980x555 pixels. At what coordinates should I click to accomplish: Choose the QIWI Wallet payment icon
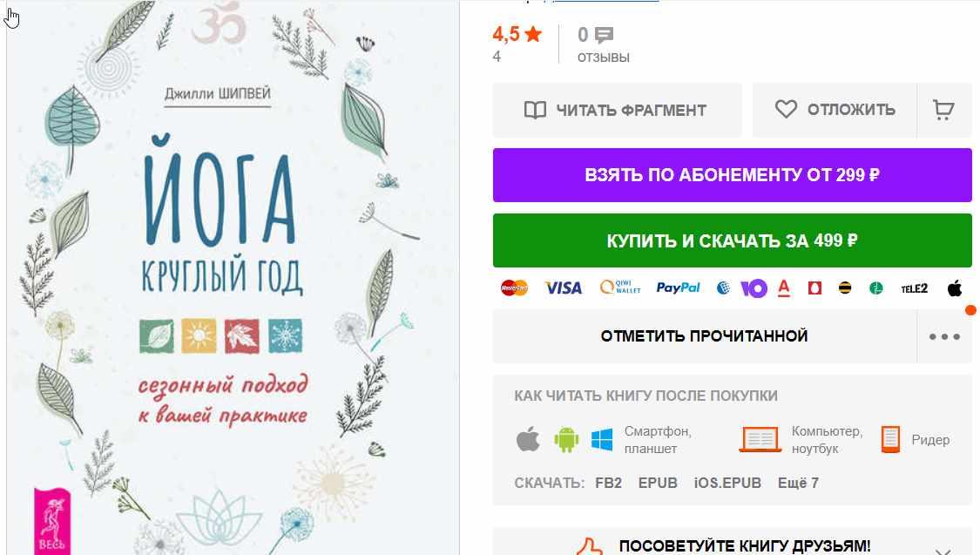tap(620, 288)
